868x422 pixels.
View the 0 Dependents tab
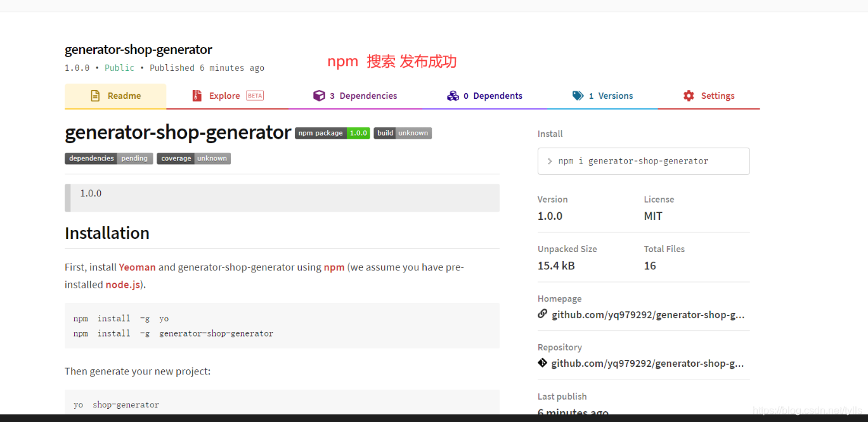click(x=484, y=96)
